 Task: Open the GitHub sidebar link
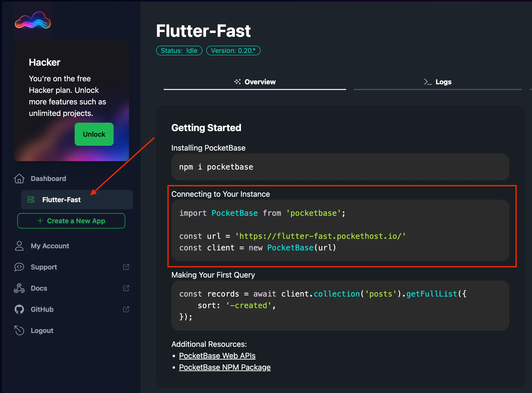[42, 309]
